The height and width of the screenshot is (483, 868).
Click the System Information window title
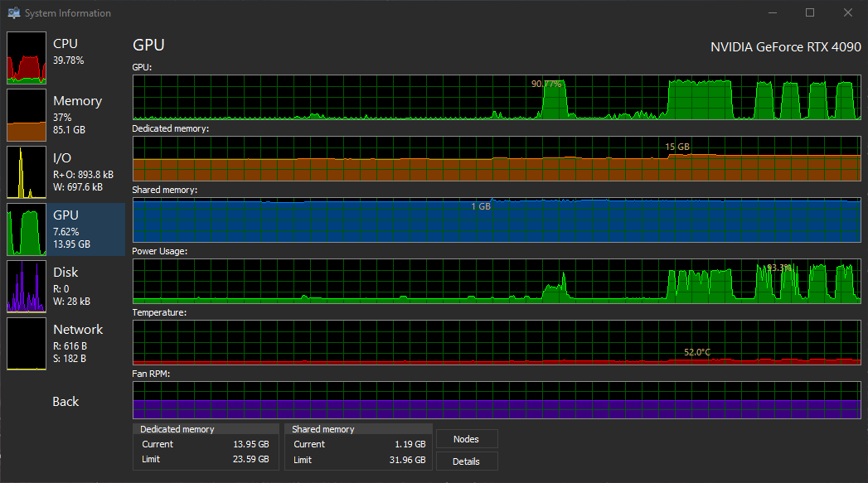[67, 12]
